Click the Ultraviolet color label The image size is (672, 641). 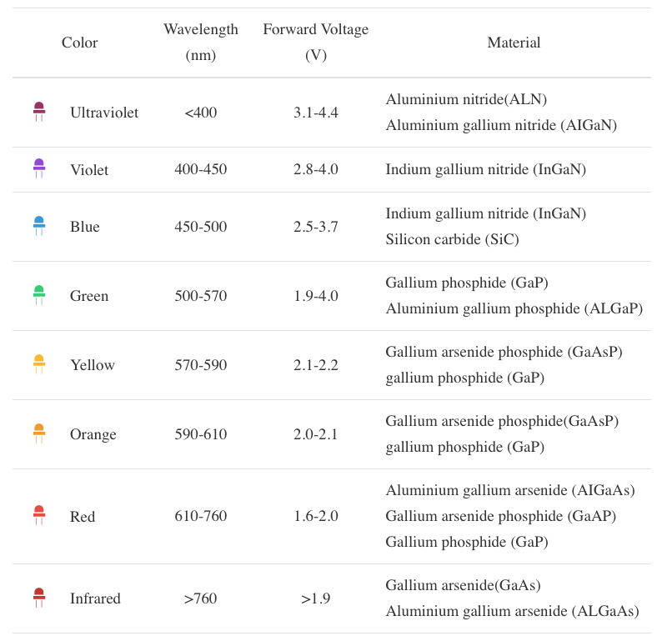(x=104, y=113)
